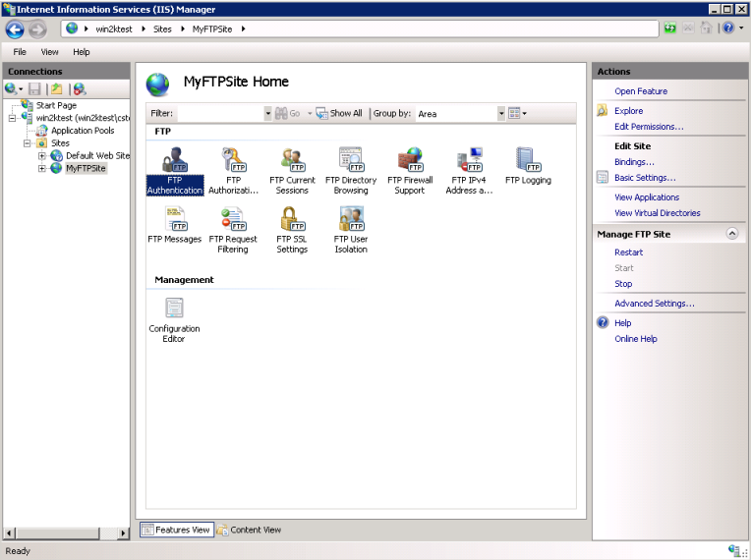Open Basic Settings link
751x560 pixels.
pos(645,178)
